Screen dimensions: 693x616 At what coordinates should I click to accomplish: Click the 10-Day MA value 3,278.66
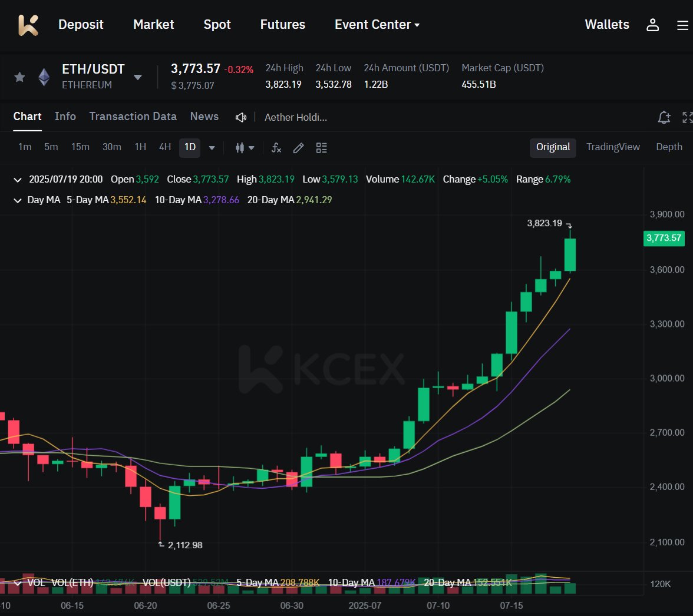(221, 200)
